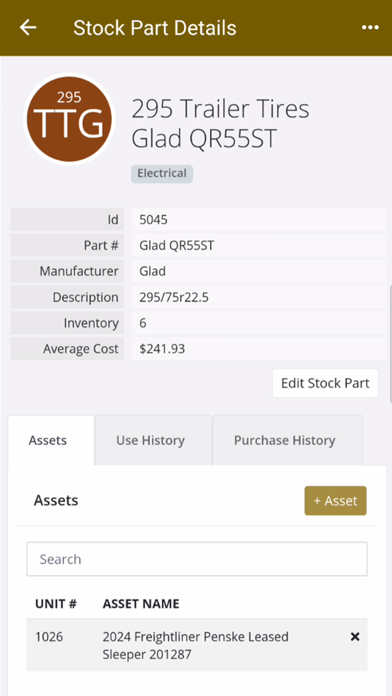Tap the 295 TTG part avatar
This screenshot has width=392, height=696.
[x=69, y=119]
